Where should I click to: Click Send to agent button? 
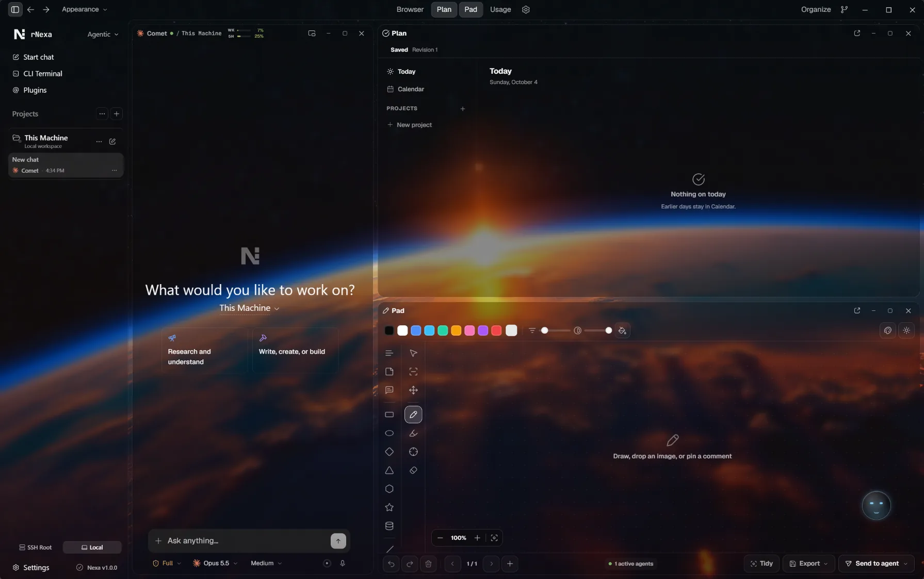[877, 564]
